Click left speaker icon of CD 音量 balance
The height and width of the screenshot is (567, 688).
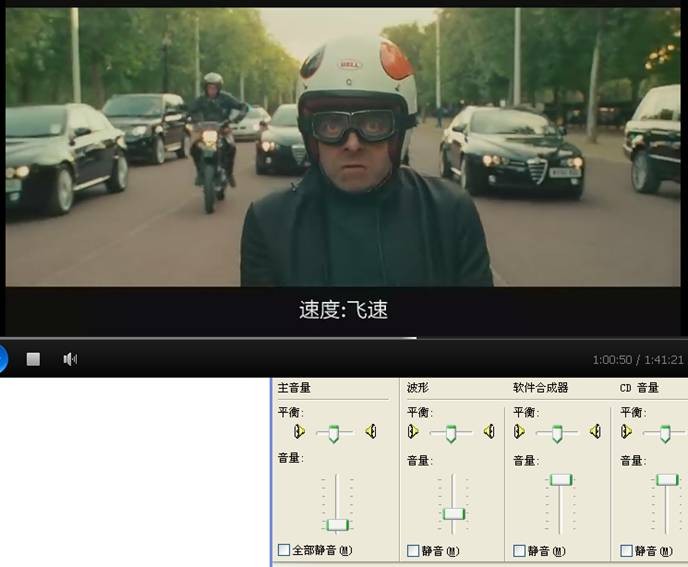pos(626,432)
